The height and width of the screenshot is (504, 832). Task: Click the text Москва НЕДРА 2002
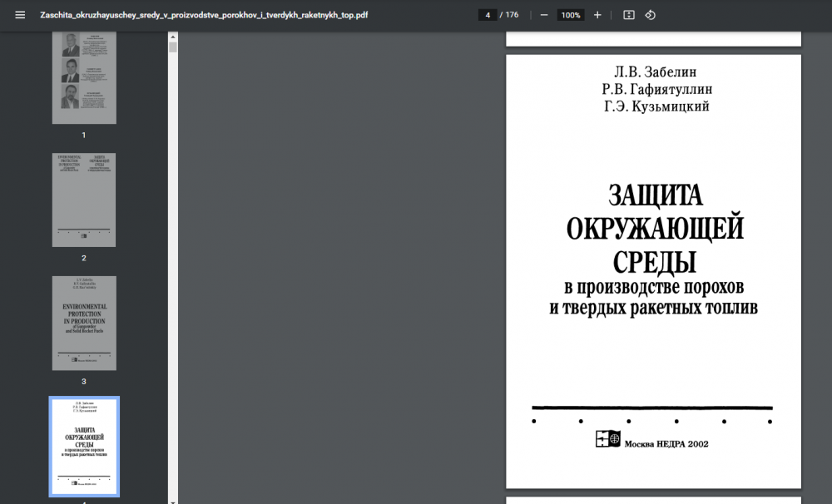(666, 443)
